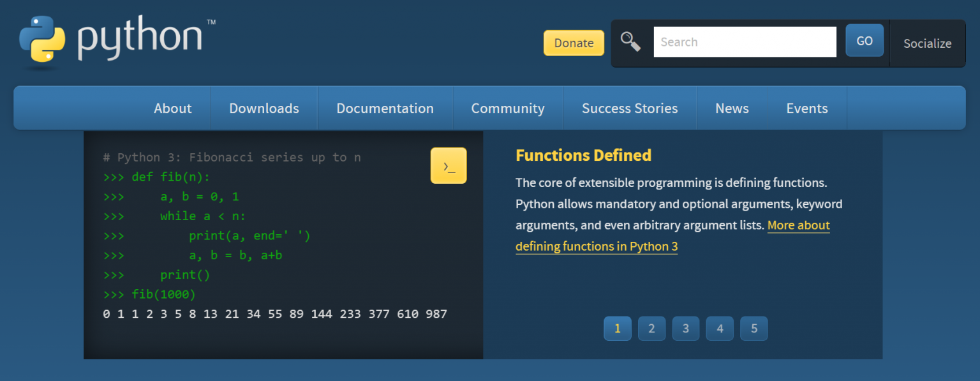
Task: Open the Success Stories menu
Action: pos(630,108)
